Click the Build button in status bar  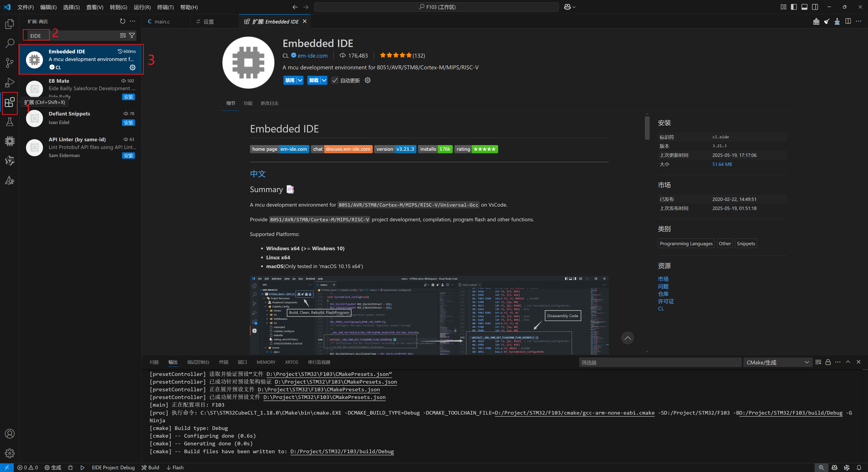click(x=150, y=468)
